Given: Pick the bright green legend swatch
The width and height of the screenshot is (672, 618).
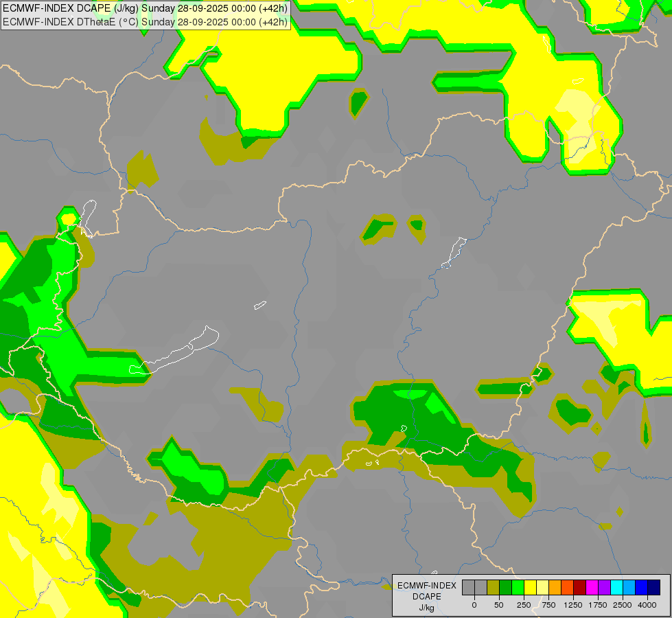Looking at the screenshot, I should point(518,588).
